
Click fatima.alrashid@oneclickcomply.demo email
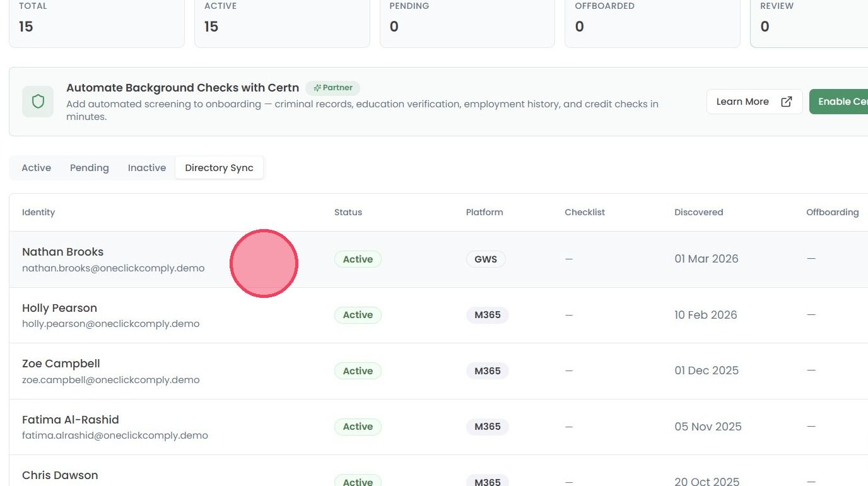pos(115,436)
